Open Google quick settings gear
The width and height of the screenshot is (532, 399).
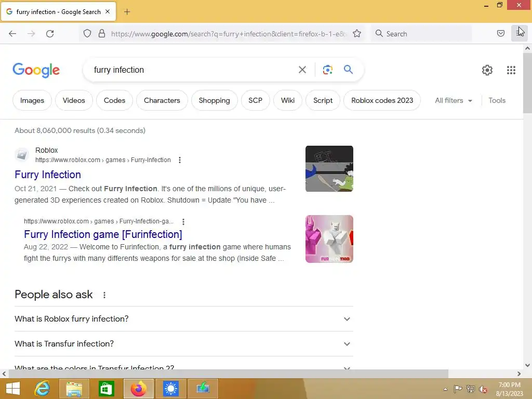[x=487, y=70]
